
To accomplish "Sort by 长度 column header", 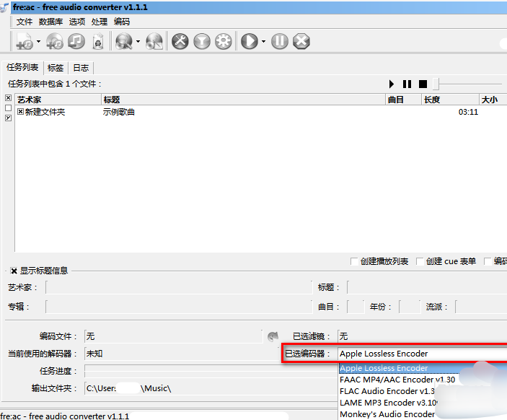I will [451, 100].
